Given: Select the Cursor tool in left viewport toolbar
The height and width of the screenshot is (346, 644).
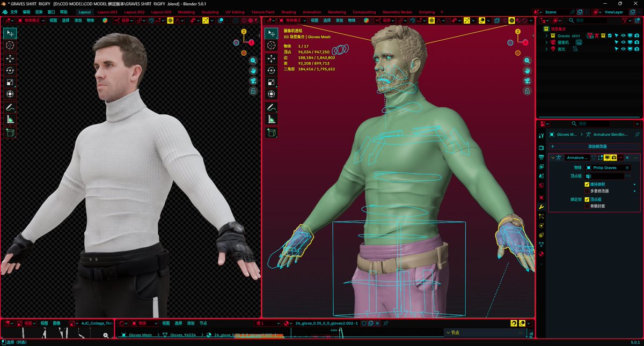Looking at the screenshot, I should coord(10,46).
